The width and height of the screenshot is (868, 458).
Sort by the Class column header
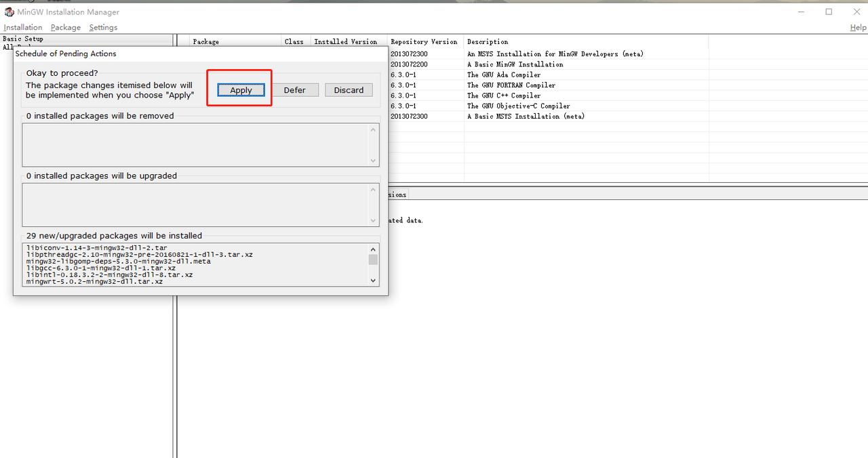coord(296,41)
